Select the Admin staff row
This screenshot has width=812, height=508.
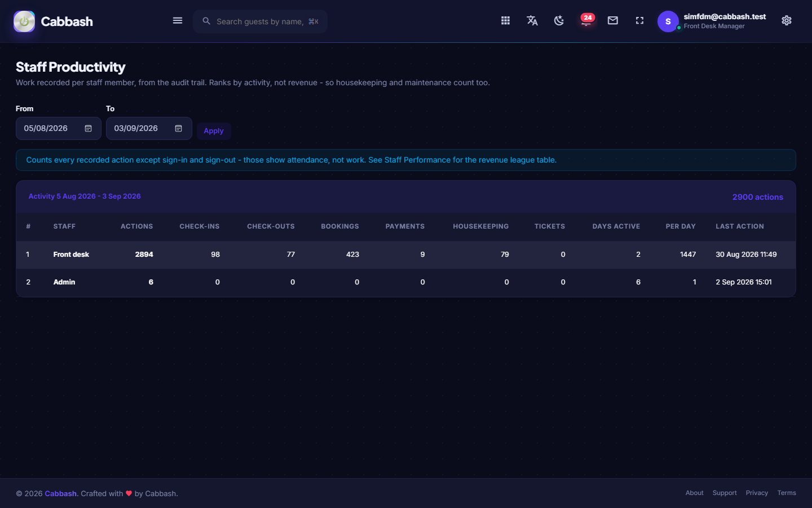point(406,282)
